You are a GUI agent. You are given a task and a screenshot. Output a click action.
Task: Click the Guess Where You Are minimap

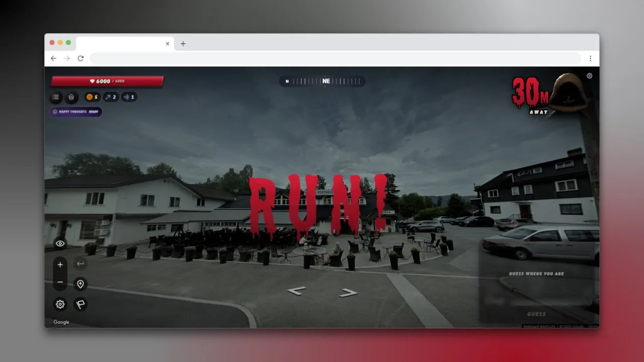[x=536, y=274]
